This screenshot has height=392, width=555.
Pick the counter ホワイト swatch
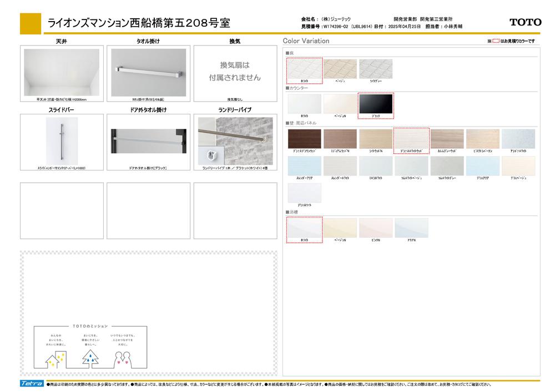click(x=304, y=104)
